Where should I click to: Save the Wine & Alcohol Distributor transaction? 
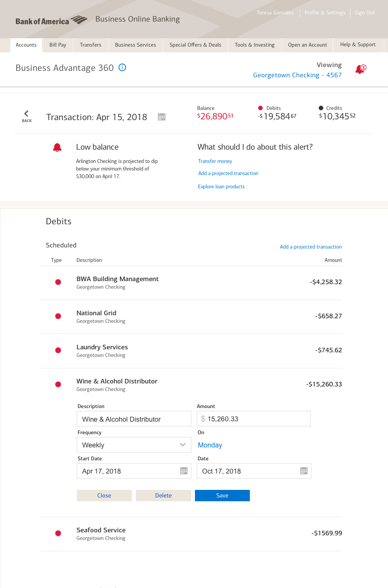[222, 496]
